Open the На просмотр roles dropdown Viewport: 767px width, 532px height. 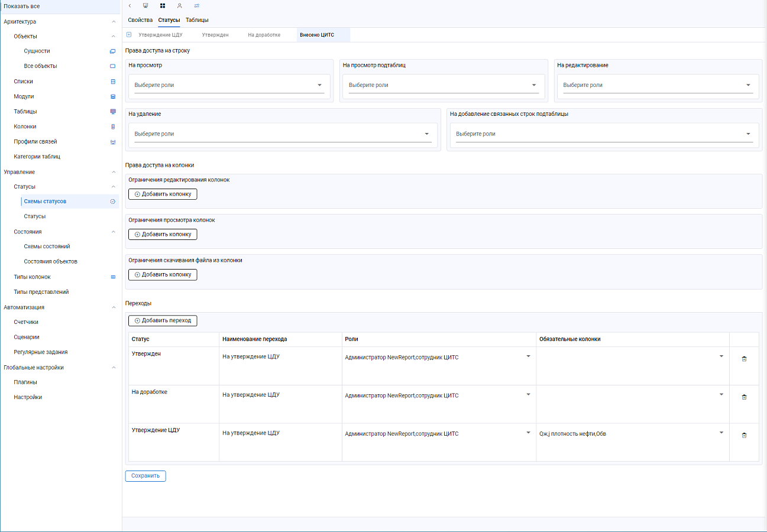click(x=229, y=85)
